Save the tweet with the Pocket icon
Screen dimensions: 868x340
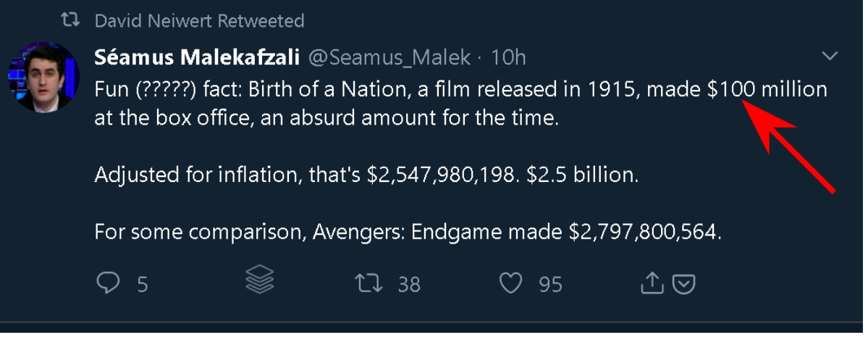point(684,283)
